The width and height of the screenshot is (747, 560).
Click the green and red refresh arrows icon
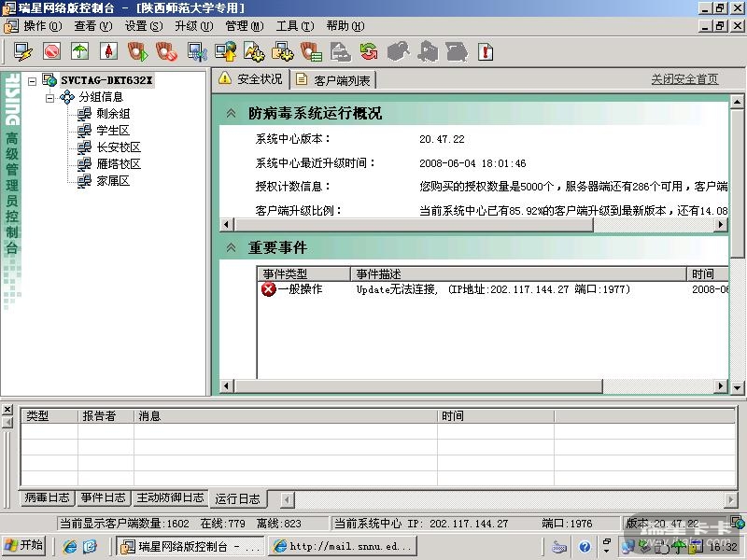point(369,51)
